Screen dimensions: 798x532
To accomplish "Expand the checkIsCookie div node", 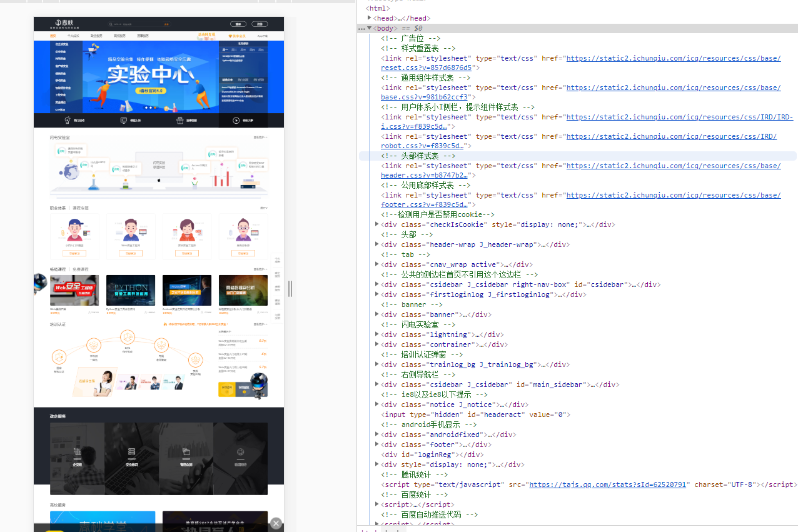I will pos(376,224).
